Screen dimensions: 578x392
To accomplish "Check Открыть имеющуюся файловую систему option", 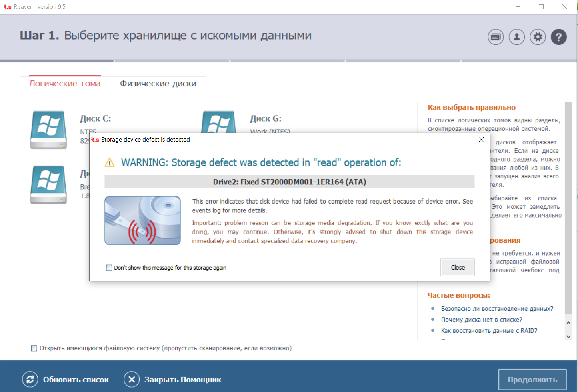I will (34, 348).
